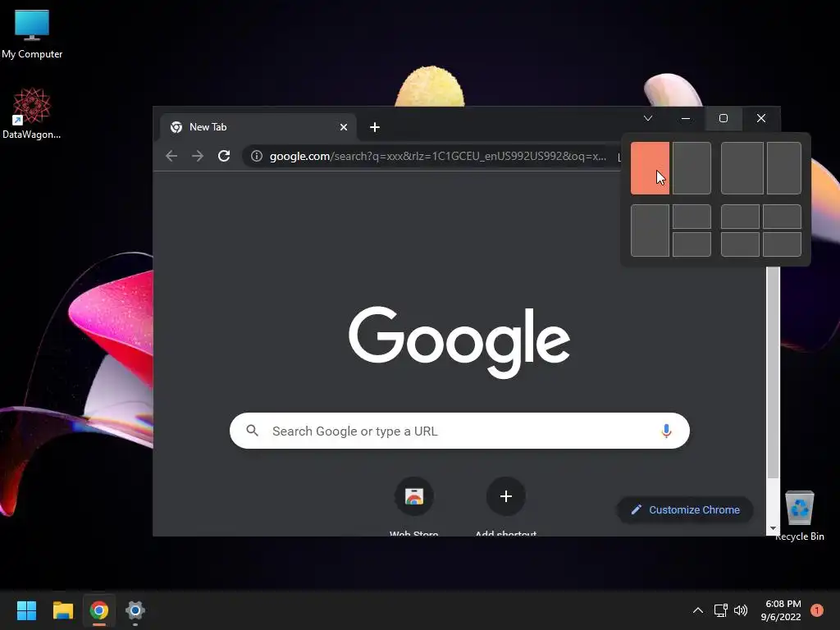Click the magnifier icon in Google search box
Image resolution: width=840 pixels, height=630 pixels.
pos(253,431)
